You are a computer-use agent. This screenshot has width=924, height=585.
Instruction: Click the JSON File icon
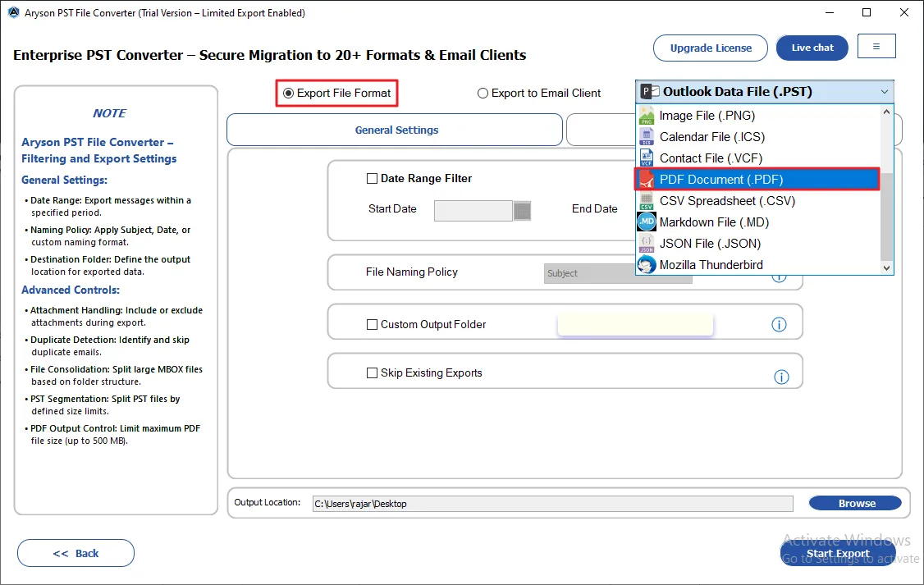(647, 244)
